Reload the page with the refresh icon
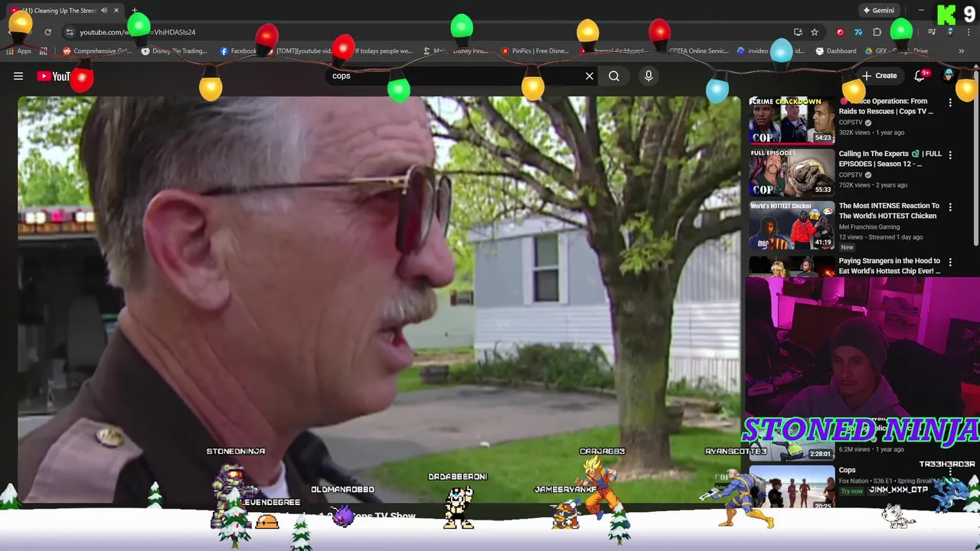The width and height of the screenshot is (980, 551). click(x=47, y=32)
